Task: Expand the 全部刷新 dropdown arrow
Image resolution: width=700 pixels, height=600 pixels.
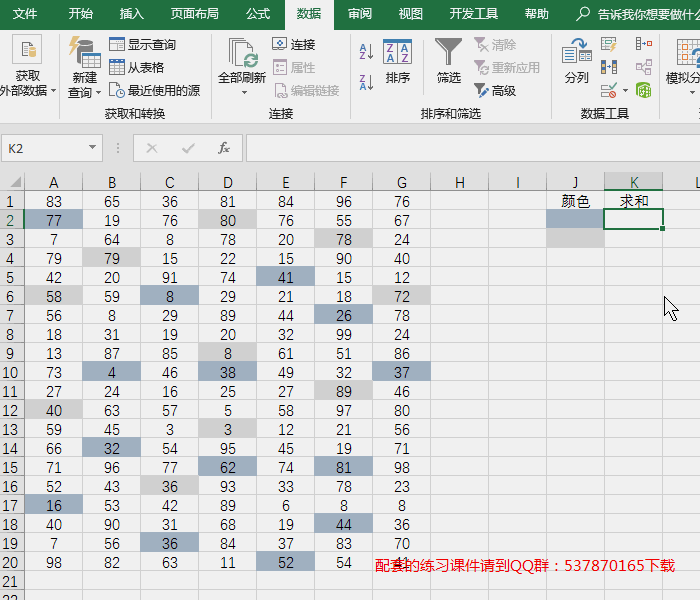Action: 244,92
